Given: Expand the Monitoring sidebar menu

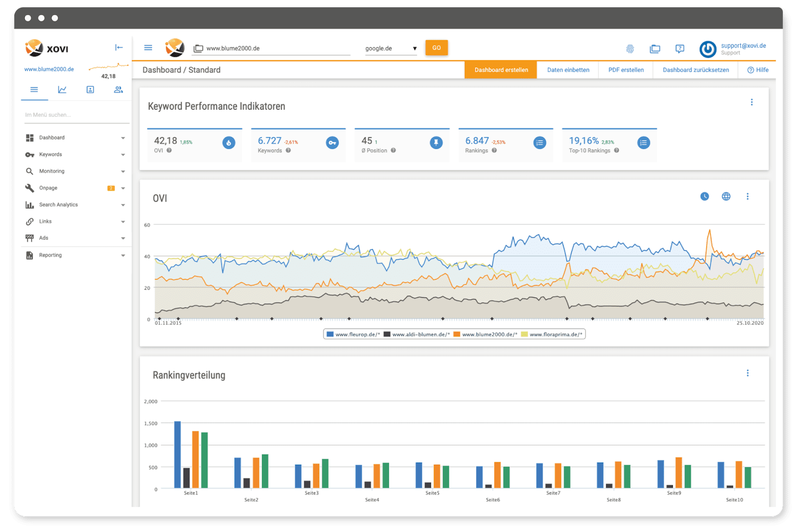Looking at the screenshot, I should (x=75, y=171).
